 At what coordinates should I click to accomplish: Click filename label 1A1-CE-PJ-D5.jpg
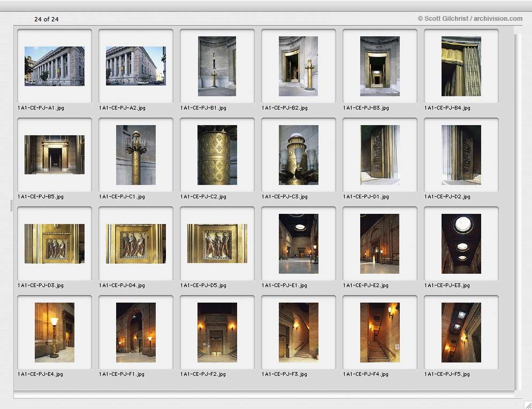point(203,285)
